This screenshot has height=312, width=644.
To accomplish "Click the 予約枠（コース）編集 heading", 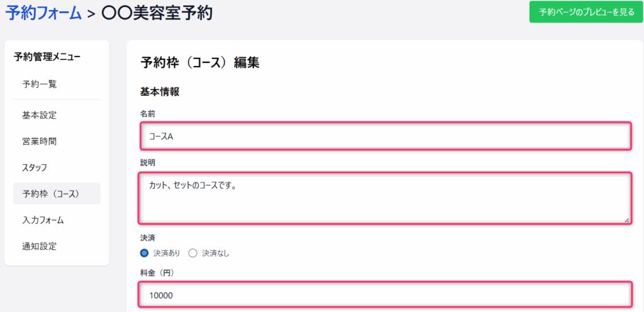I will [199, 62].
